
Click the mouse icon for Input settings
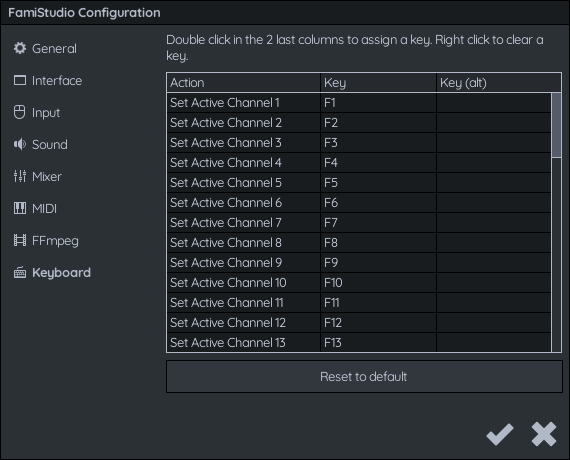pyautogui.click(x=20, y=112)
